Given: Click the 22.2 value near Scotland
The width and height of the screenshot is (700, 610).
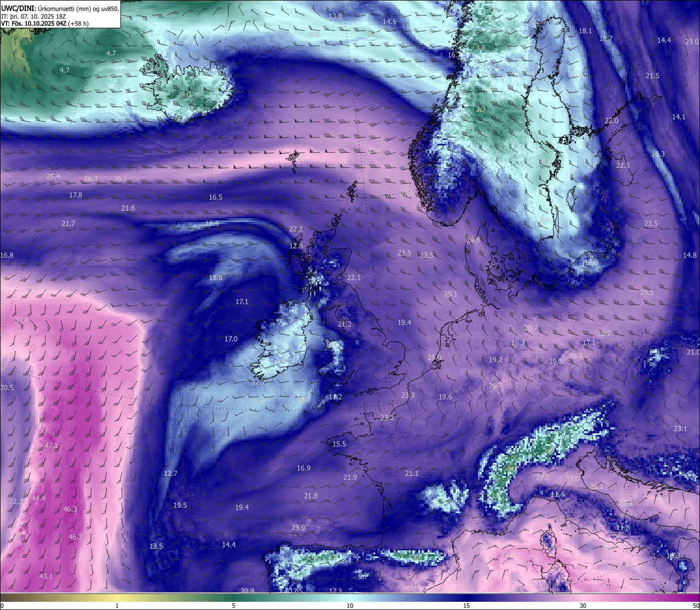Looking at the screenshot, I should pos(296,229).
